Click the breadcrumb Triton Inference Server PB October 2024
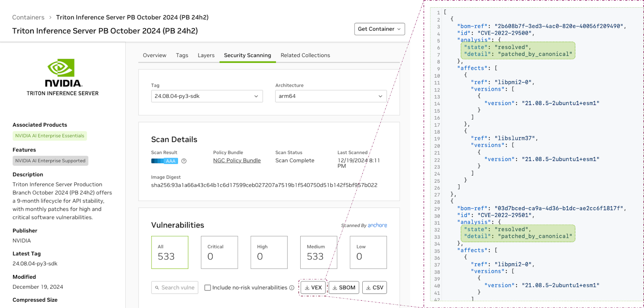Image resolution: width=644 pixels, height=308 pixels. pos(132,17)
